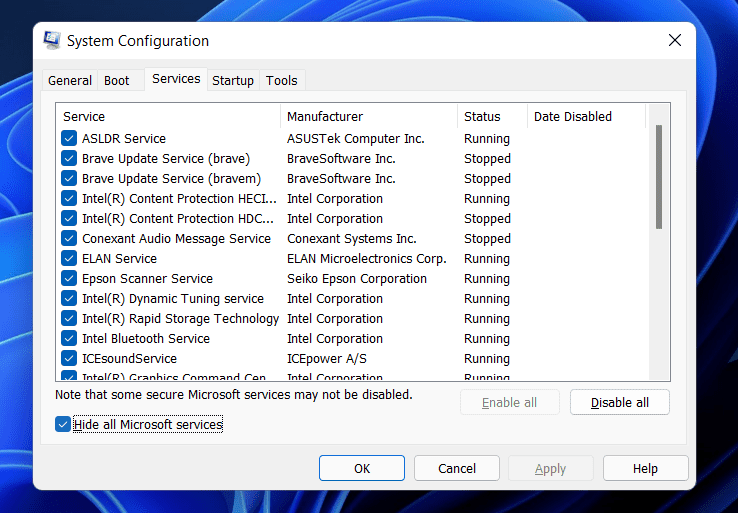Select Conexant Audio Message Service name
738x513 pixels.
point(176,239)
